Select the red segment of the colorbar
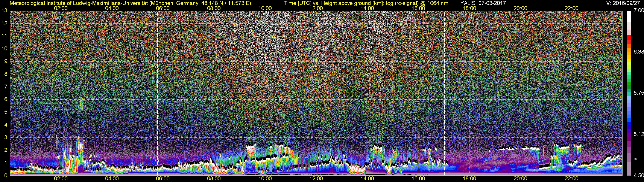 (629, 40)
